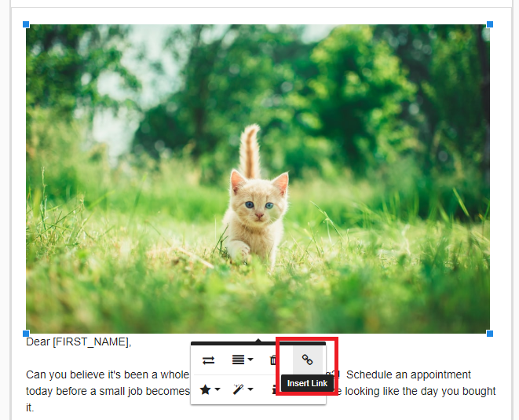Click the trash Remove icon
This screenshot has width=519, height=420.
click(x=273, y=360)
